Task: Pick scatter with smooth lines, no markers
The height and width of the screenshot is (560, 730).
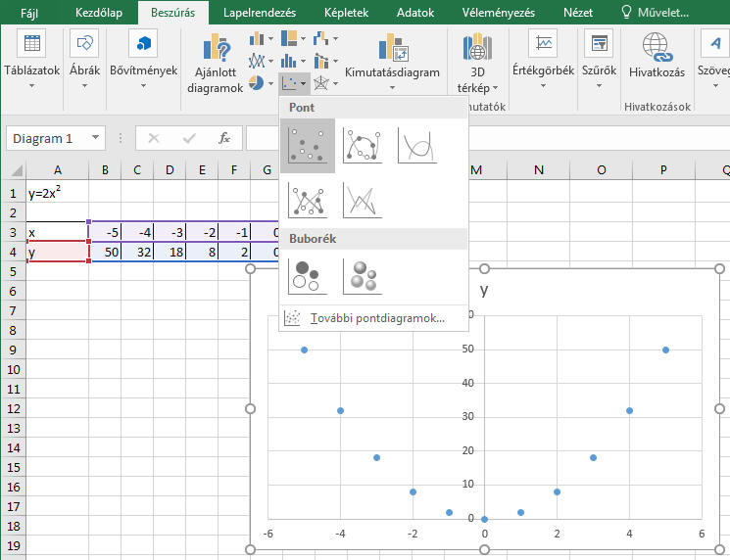Action: tap(417, 146)
